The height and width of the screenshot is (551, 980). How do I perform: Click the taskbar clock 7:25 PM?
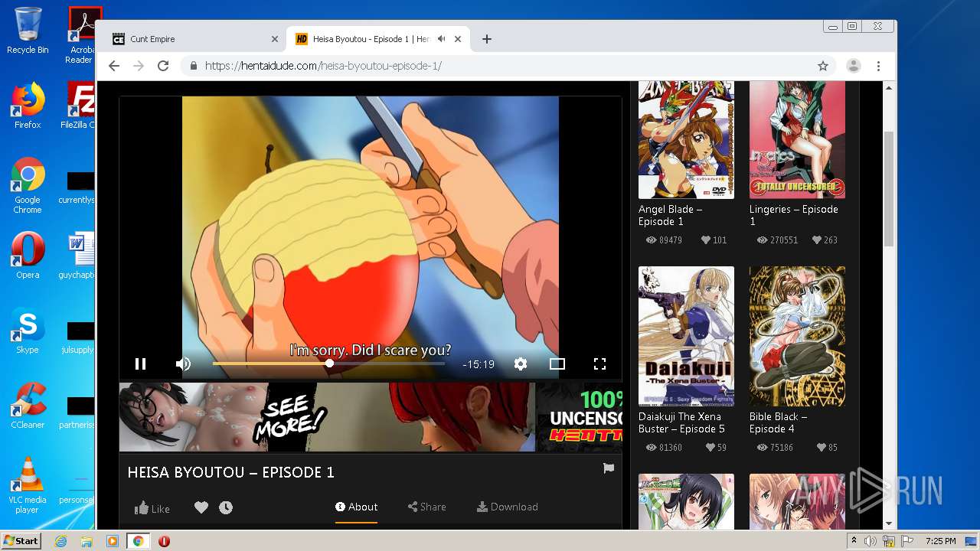pyautogui.click(x=940, y=541)
